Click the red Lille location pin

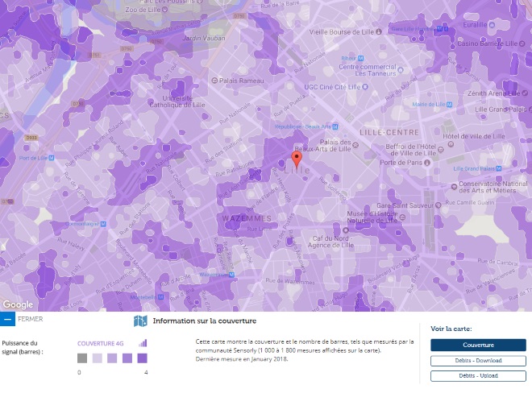pyautogui.click(x=297, y=157)
